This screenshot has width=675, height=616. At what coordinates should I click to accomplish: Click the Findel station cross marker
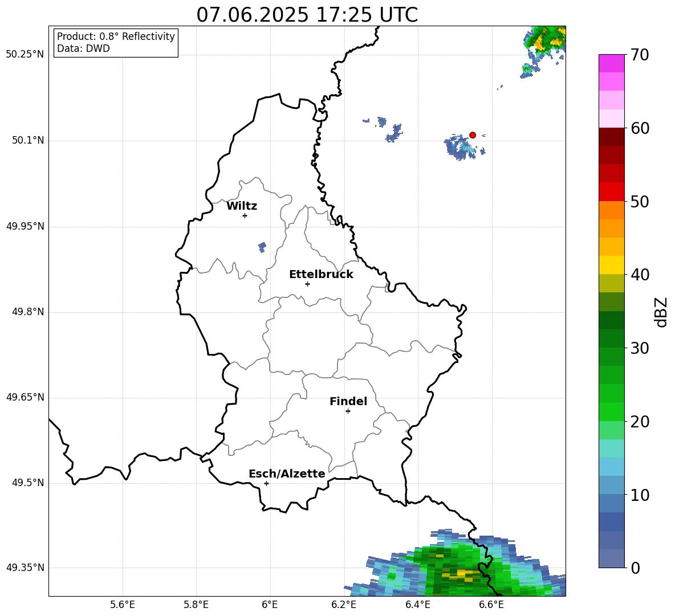pos(348,411)
